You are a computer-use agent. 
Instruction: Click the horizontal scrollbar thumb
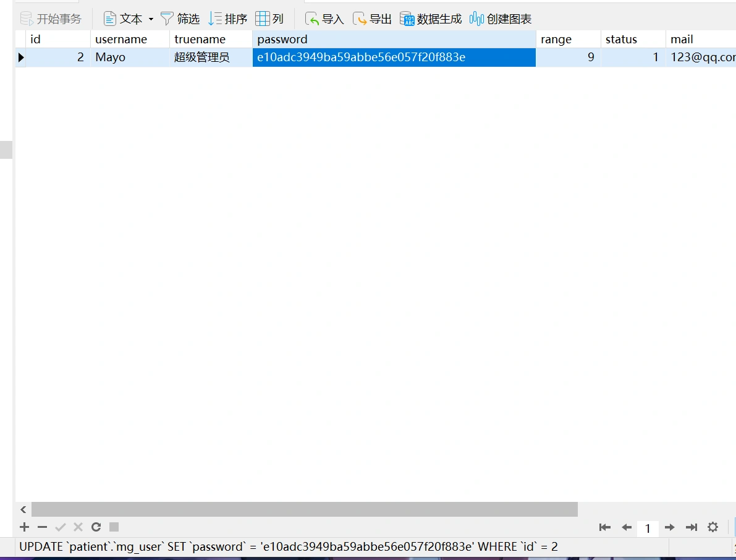(x=304, y=509)
